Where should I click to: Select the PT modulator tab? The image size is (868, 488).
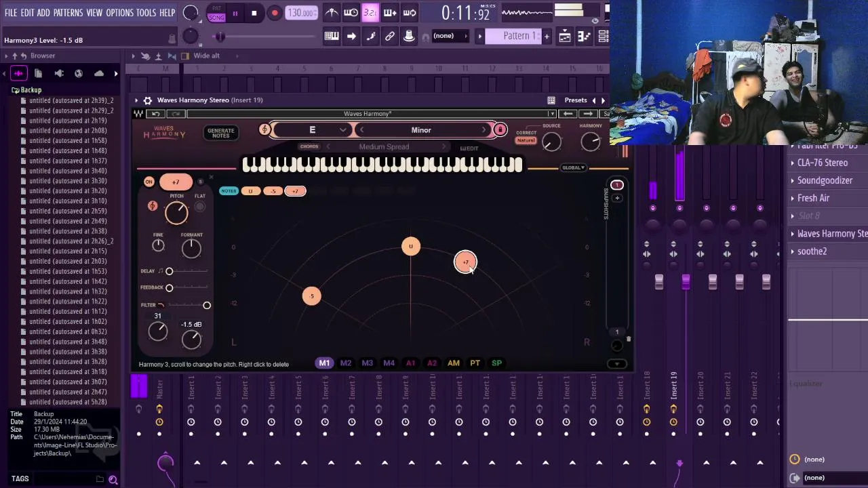(x=475, y=363)
